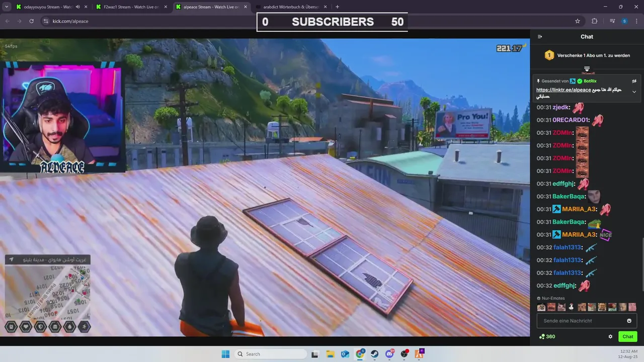This screenshot has width=644, height=362.
Task: Click the taskbar Search box
Action: 270,354
